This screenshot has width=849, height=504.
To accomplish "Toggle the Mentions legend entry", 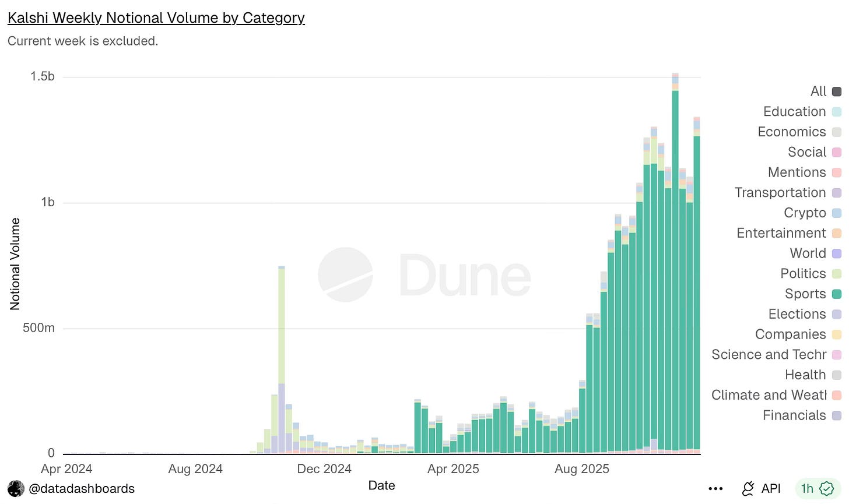I will click(805, 172).
